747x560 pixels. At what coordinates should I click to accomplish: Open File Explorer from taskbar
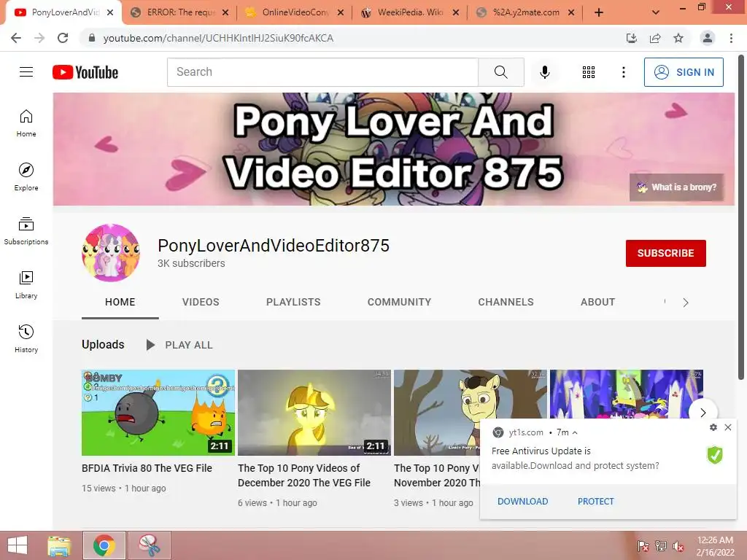59,545
